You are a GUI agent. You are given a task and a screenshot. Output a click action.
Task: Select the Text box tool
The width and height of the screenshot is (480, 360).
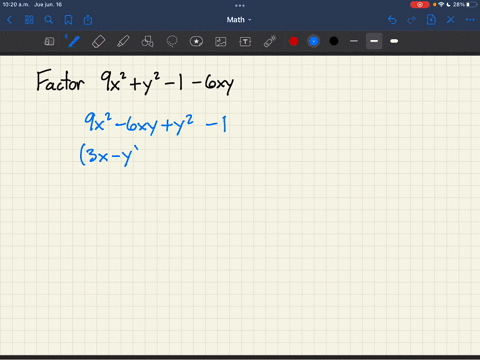pos(245,42)
